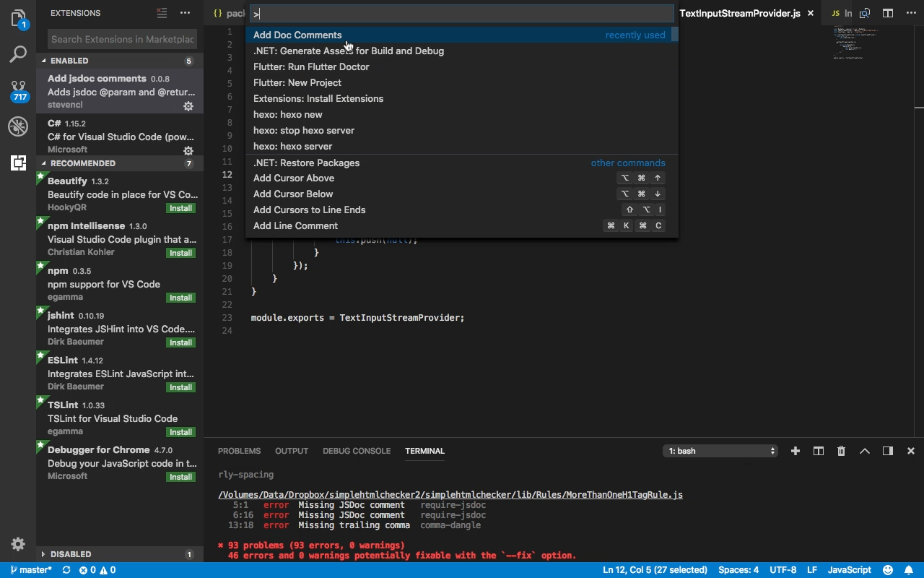Collapse the ENABLED extensions section
The width and height of the screenshot is (924, 578).
coord(120,61)
